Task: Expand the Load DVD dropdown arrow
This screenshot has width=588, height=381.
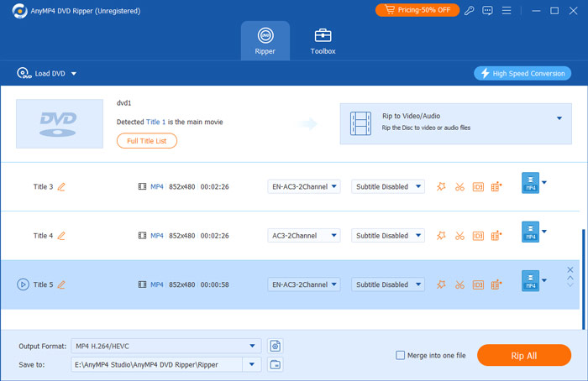Action: click(74, 74)
